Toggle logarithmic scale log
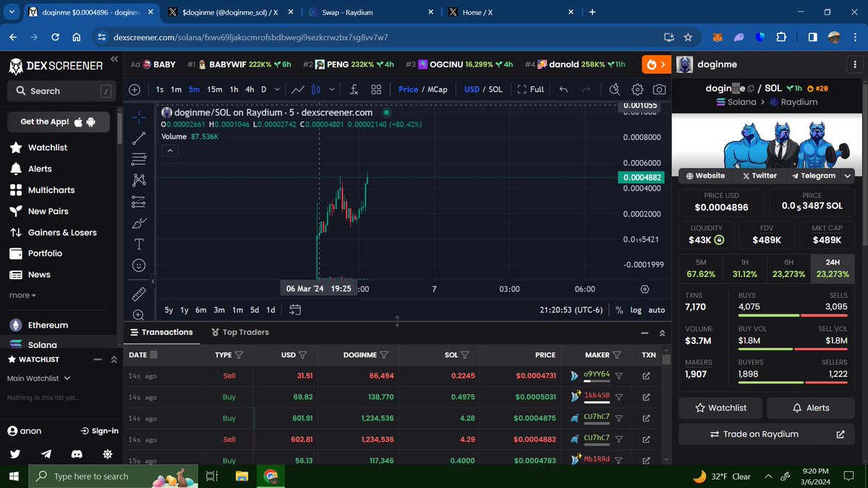The width and height of the screenshot is (868, 488). pyautogui.click(x=635, y=309)
